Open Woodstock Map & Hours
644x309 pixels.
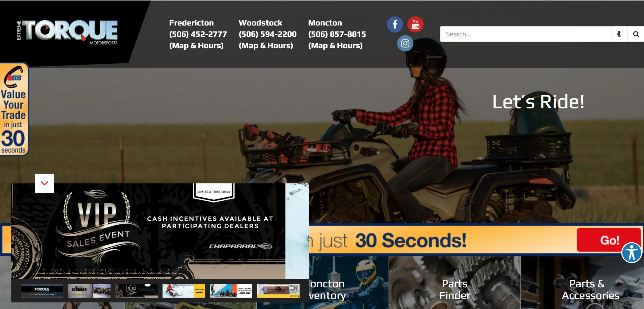pos(266,46)
